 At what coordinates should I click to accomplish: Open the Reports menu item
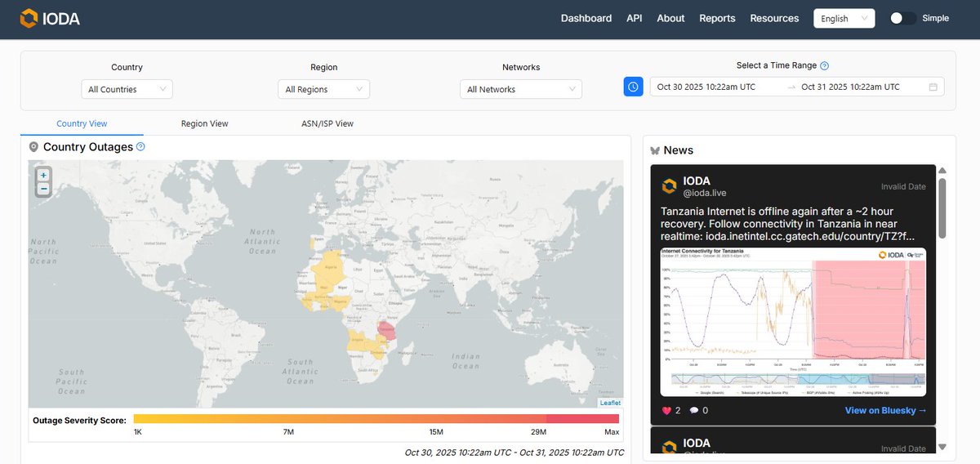tap(717, 18)
